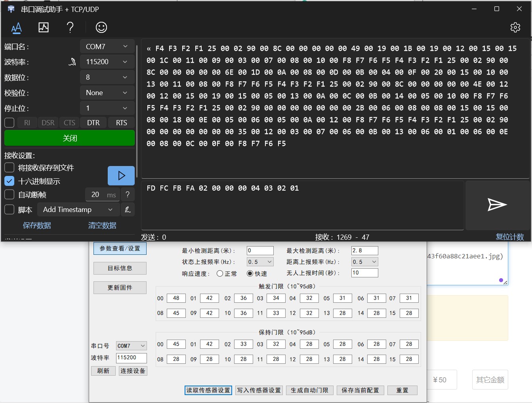Open the parity dropdown showing None
The width and height of the screenshot is (532, 403).
coord(107,93)
